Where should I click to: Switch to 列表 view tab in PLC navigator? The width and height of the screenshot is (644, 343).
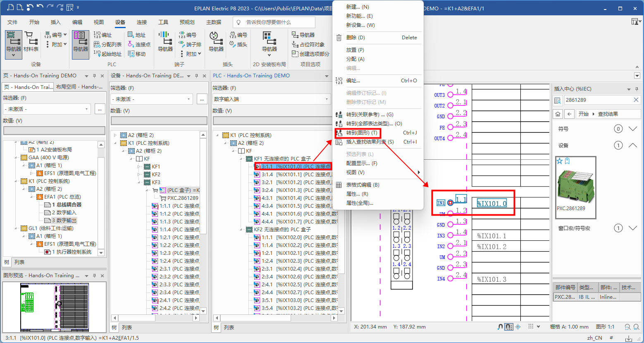(x=229, y=327)
